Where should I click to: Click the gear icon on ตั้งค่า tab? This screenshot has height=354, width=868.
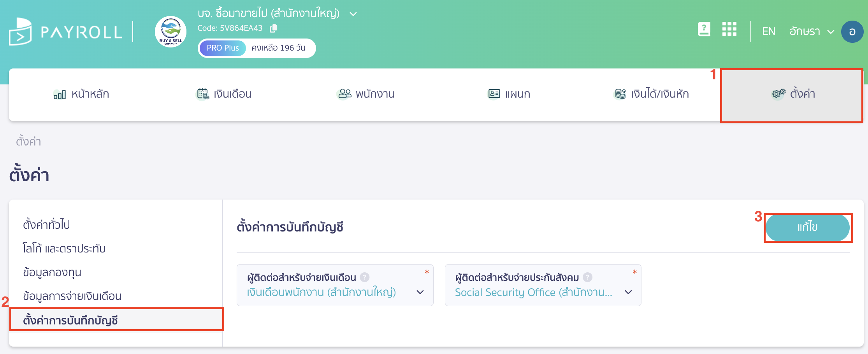coord(778,94)
